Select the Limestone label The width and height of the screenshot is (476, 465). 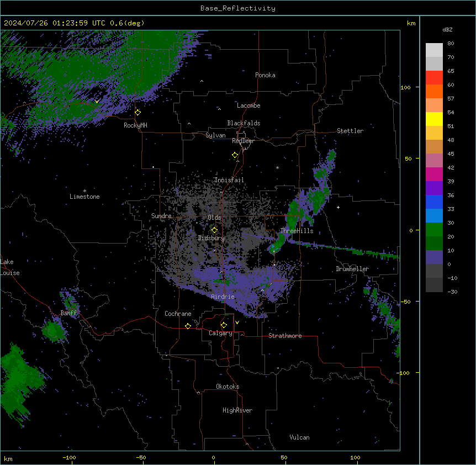coord(84,197)
